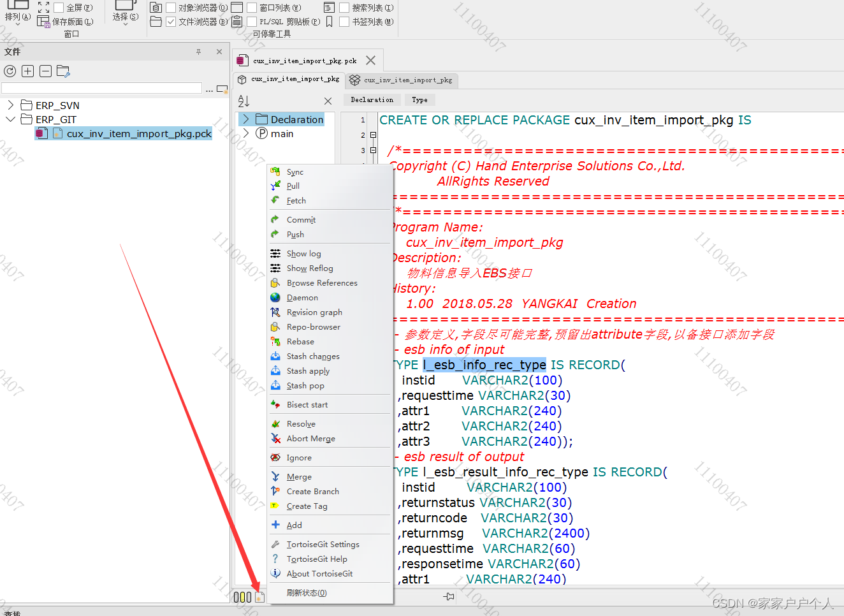Click the 保存版面 icon in the ribbon

pyautogui.click(x=43, y=21)
